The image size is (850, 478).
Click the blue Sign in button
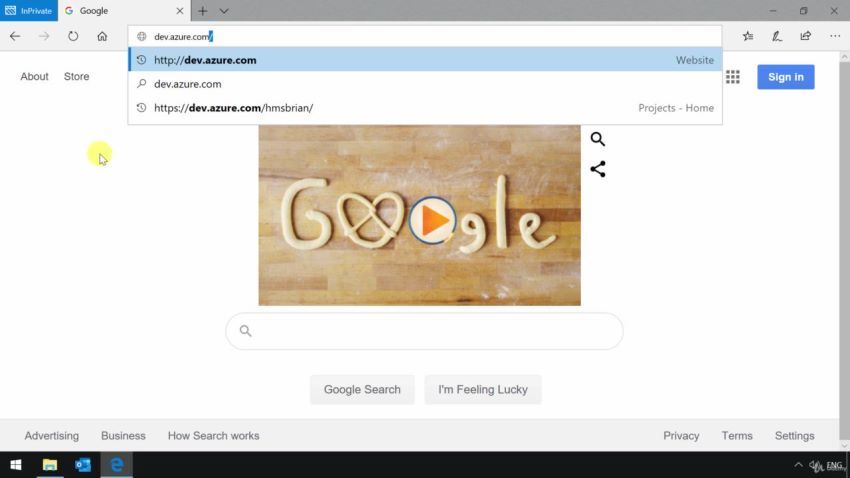tap(785, 77)
